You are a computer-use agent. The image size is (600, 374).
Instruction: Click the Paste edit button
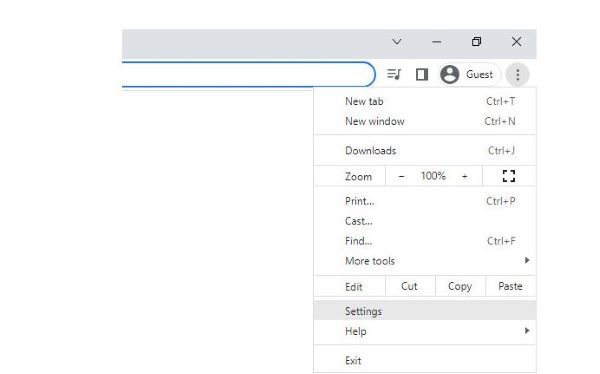(x=510, y=286)
